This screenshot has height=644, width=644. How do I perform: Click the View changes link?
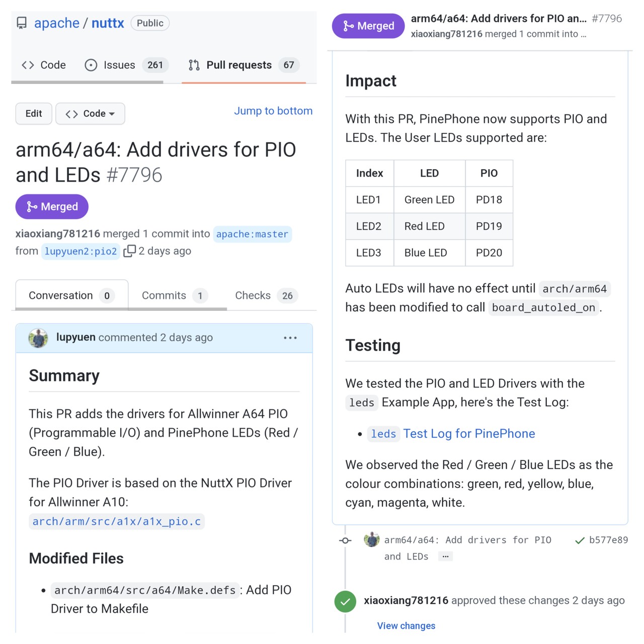(x=406, y=625)
